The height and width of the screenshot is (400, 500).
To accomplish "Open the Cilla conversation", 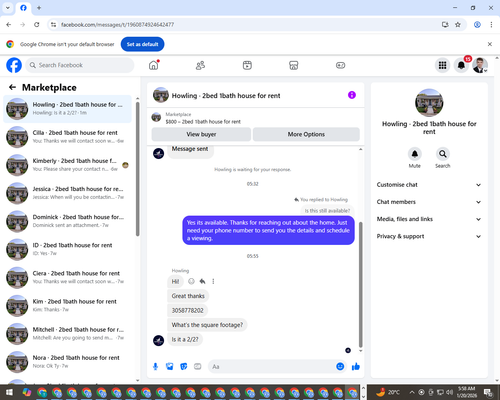I will [x=67, y=137].
